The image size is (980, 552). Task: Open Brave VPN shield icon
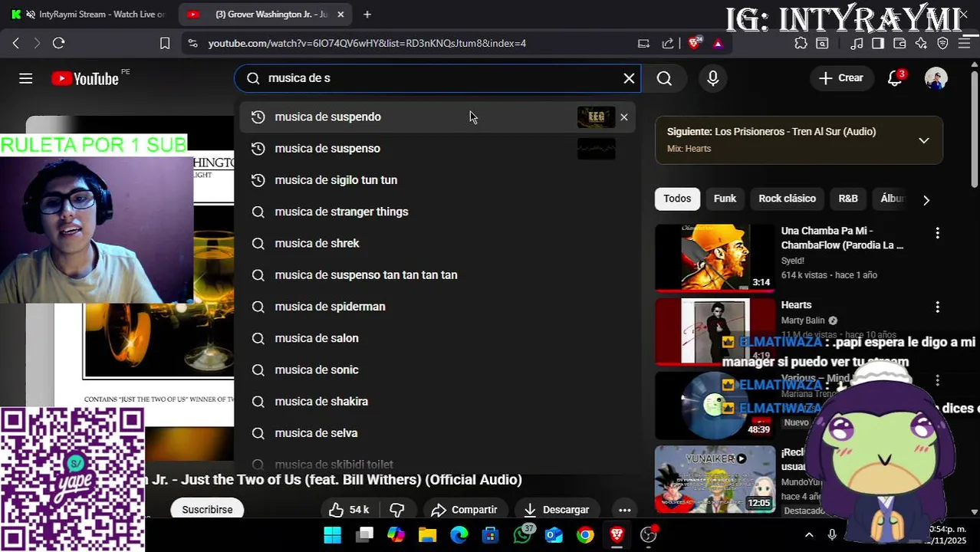click(942, 44)
